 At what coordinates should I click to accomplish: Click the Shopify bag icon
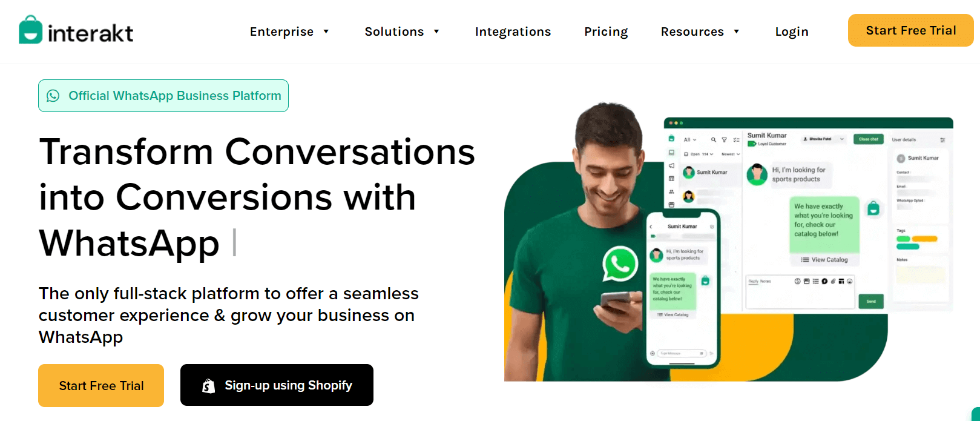point(209,386)
